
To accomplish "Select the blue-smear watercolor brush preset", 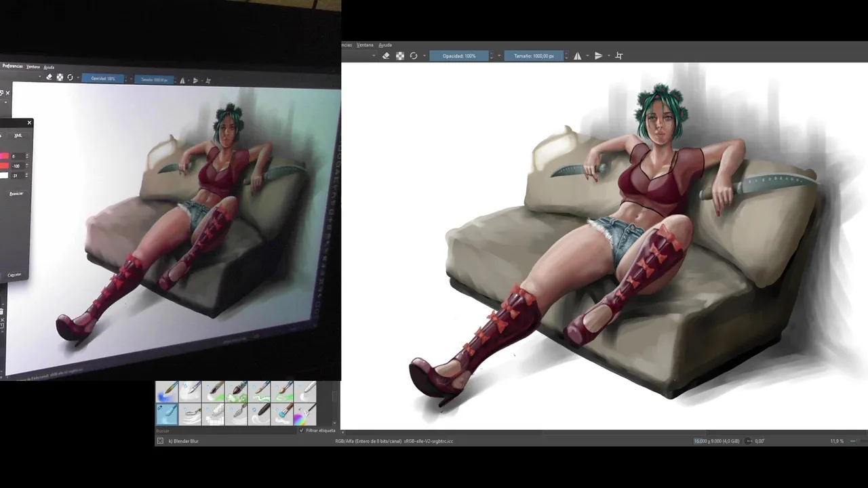I will [167, 392].
